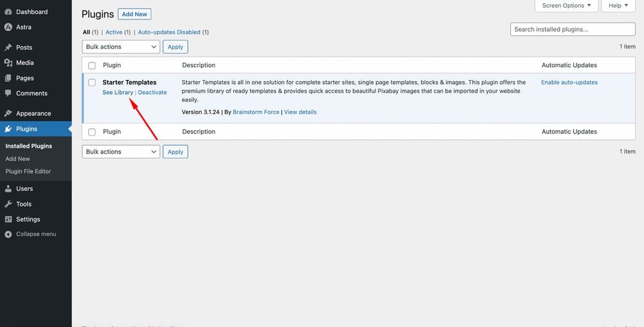Click Enable auto-updates link

(x=569, y=83)
